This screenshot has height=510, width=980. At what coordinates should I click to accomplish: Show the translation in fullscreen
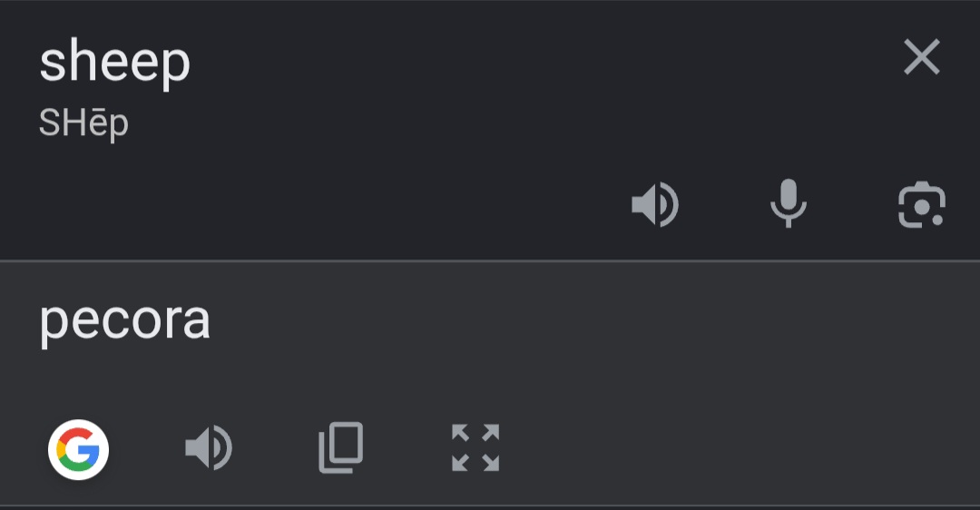[475, 447]
